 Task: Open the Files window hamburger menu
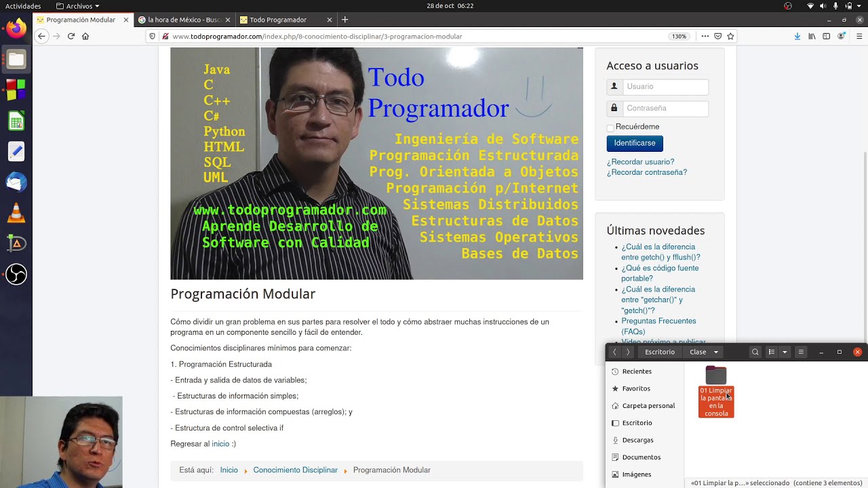tap(801, 352)
